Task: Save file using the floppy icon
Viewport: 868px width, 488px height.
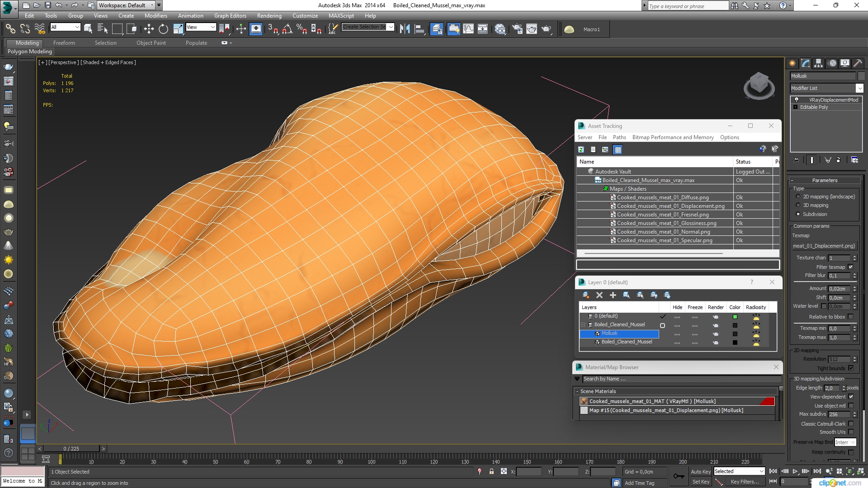Action: click(47, 5)
